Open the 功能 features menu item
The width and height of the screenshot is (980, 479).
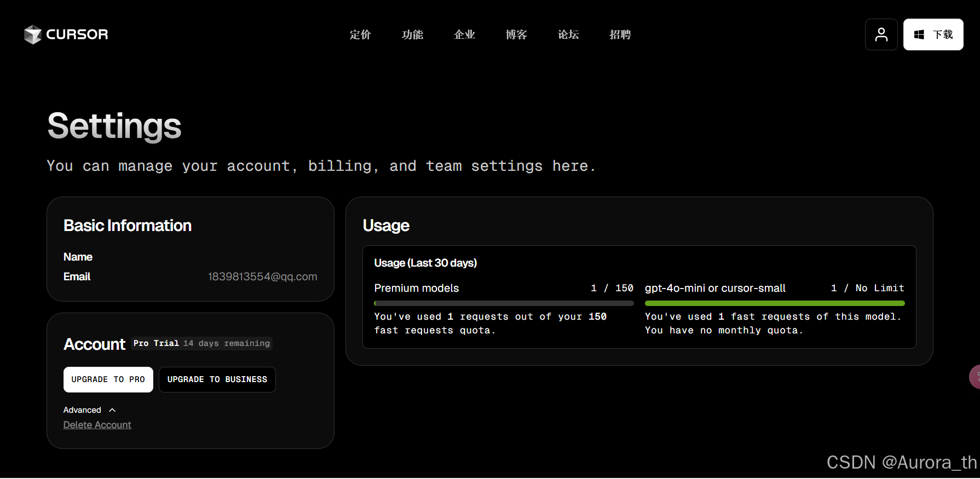(412, 34)
